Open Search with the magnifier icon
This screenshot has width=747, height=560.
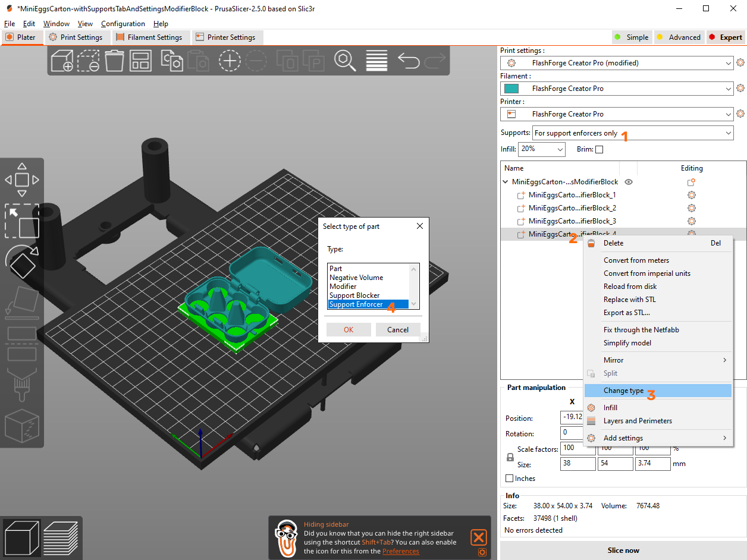tap(345, 61)
